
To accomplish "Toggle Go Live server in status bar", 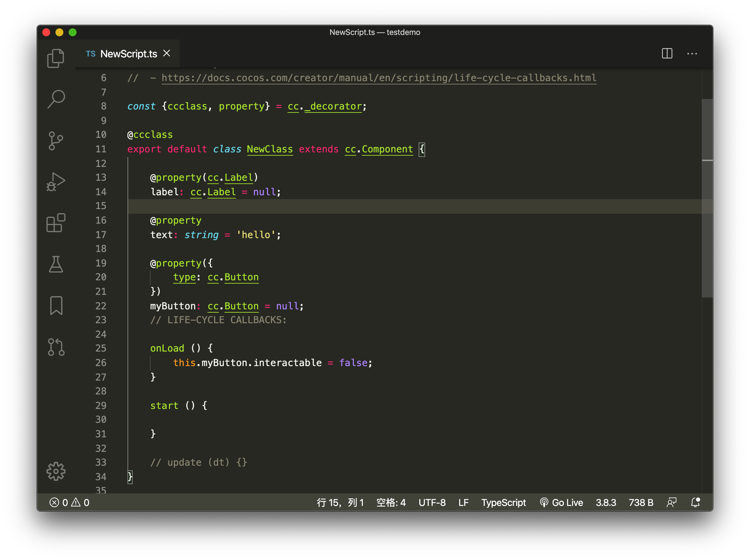I will pos(561,502).
